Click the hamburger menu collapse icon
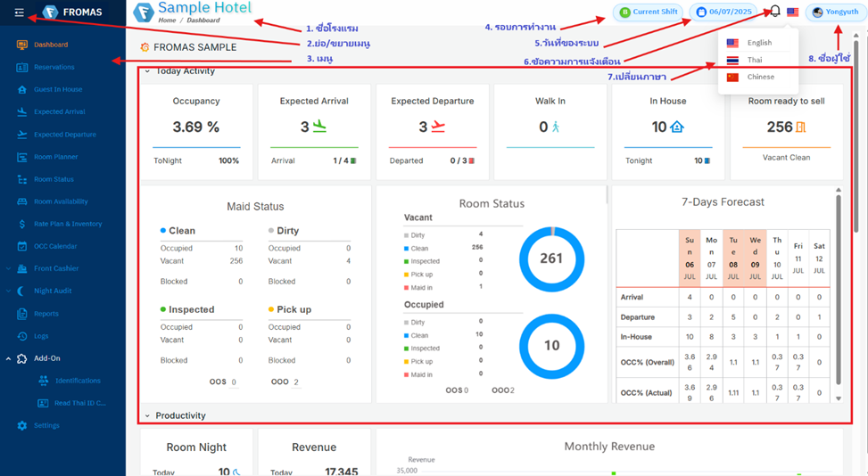The width and height of the screenshot is (868, 476). [x=19, y=12]
